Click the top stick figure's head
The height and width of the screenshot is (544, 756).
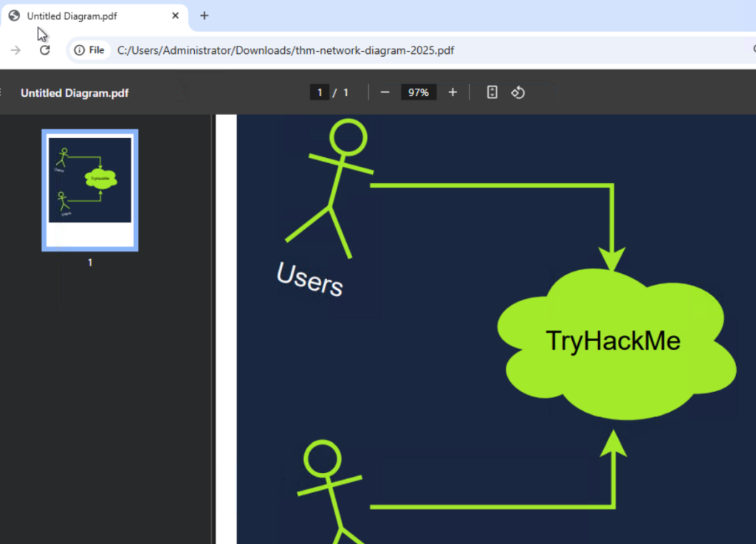pyautogui.click(x=347, y=138)
